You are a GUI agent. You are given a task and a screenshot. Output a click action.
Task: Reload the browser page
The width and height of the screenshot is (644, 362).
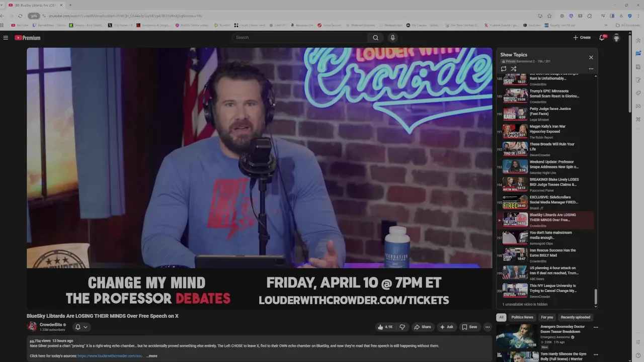click(20, 16)
